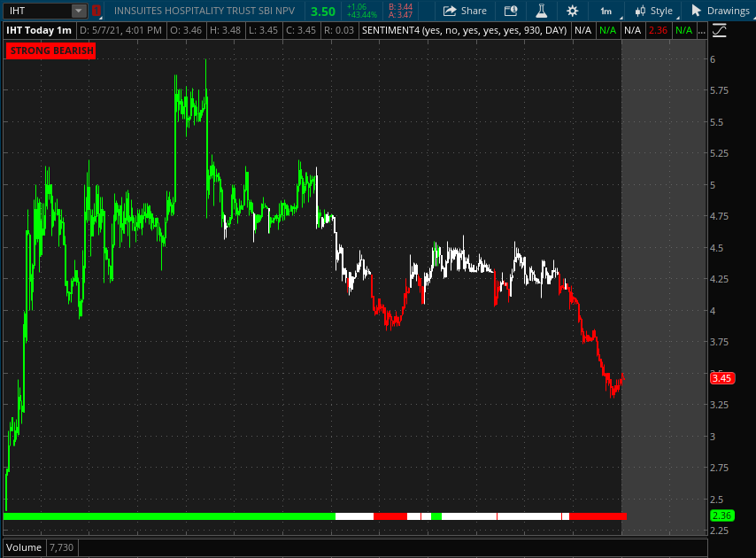Screen dimensions: 756x558
Task: Open chart settings gear icon
Action: click(572, 11)
